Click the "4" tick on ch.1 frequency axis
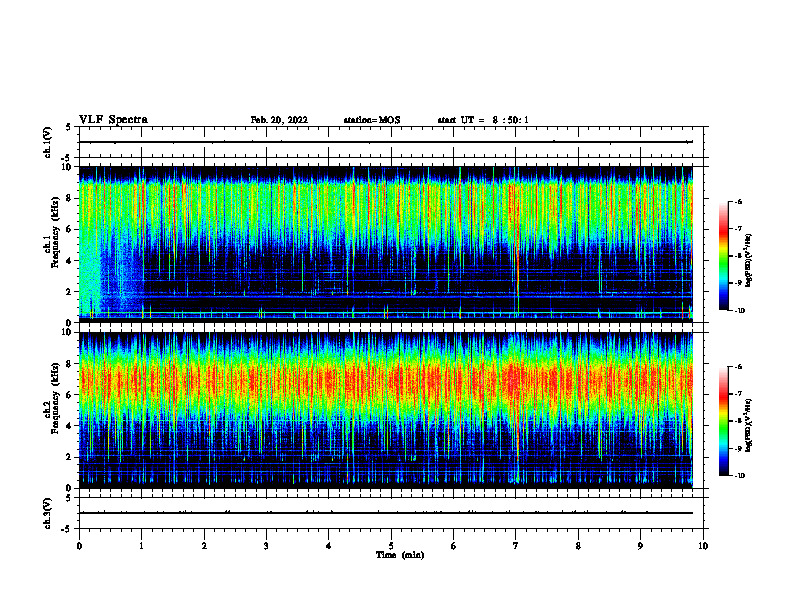The image size is (792, 612). pyautogui.click(x=70, y=261)
